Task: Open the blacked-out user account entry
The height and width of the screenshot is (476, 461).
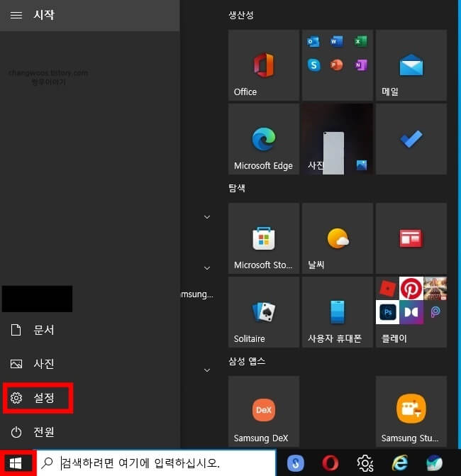Action: pos(37,299)
